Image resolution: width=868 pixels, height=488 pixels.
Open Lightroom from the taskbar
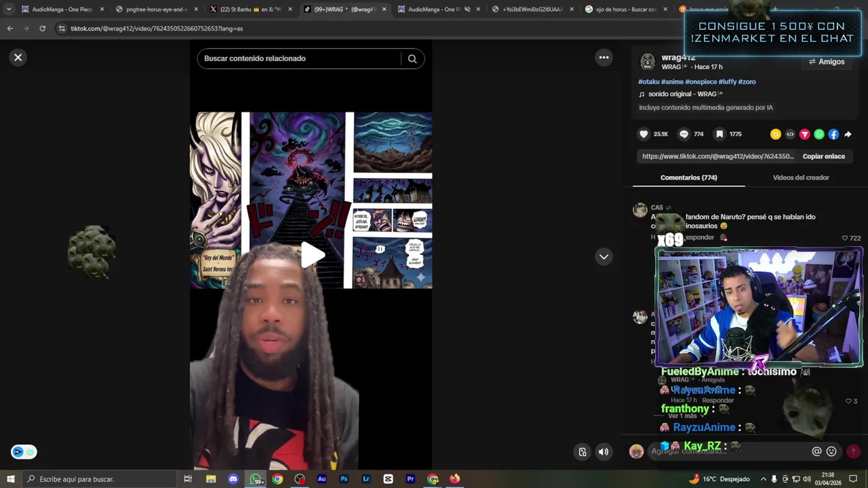pos(366,479)
